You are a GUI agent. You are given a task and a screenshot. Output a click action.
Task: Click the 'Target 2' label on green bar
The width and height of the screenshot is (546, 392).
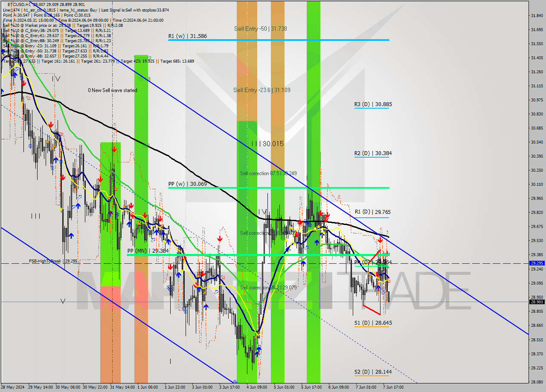[143, 58]
